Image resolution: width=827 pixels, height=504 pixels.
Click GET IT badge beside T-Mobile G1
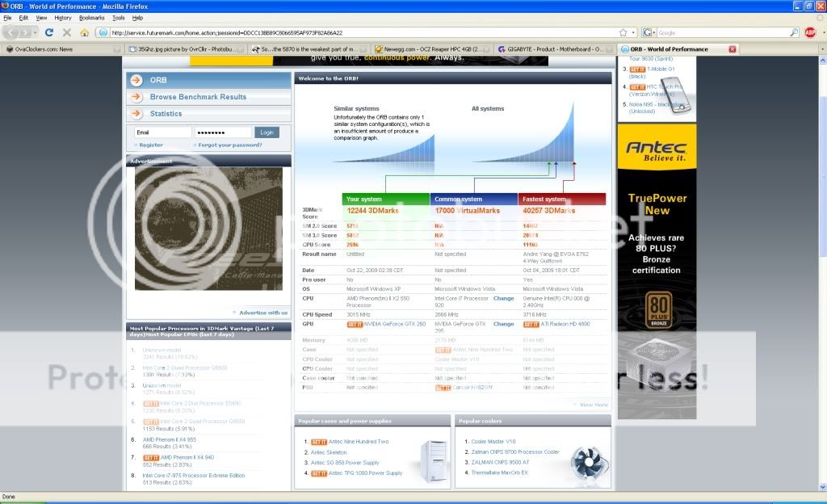637,69
